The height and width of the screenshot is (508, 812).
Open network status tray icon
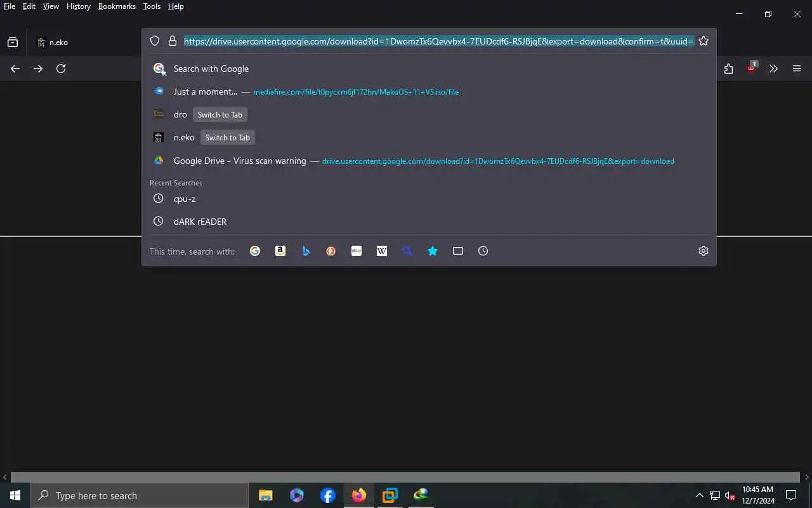(715, 495)
